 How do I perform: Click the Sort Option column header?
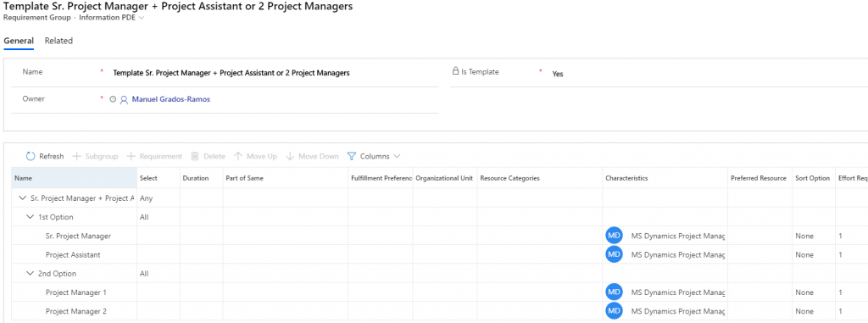coord(813,178)
